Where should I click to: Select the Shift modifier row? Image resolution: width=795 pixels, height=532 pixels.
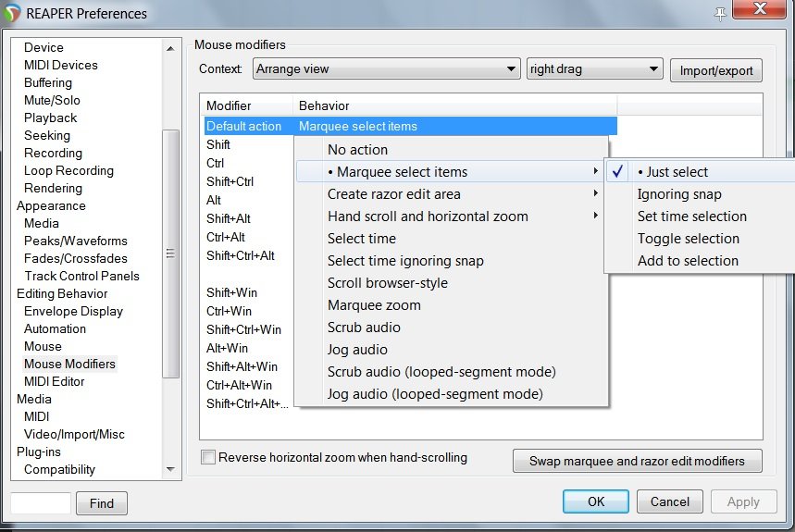[x=218, y=145]
